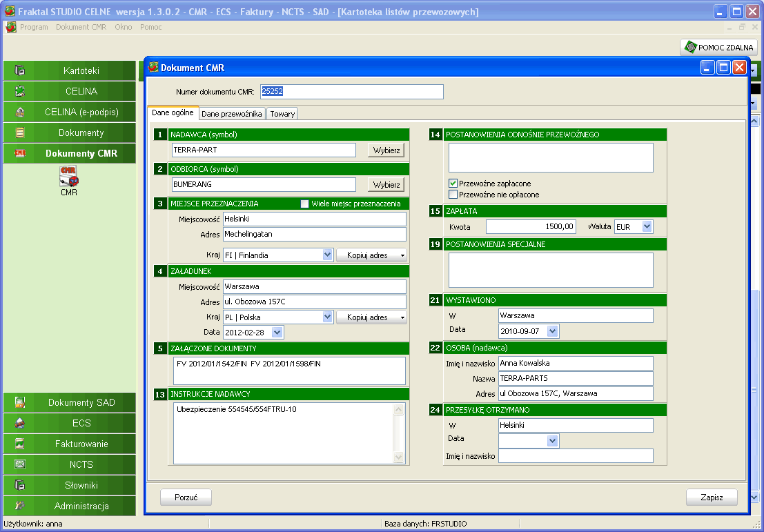The image size is (764, 532).
Task: Click the 'Postanowienia specjalne' text area
Action: click(x=551, y=270)
